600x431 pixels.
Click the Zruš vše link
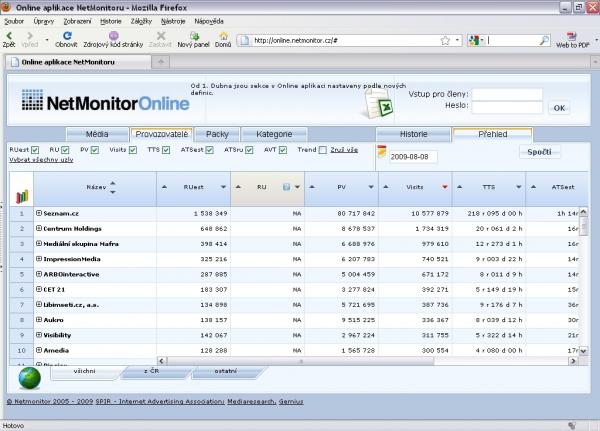point(344,150)
